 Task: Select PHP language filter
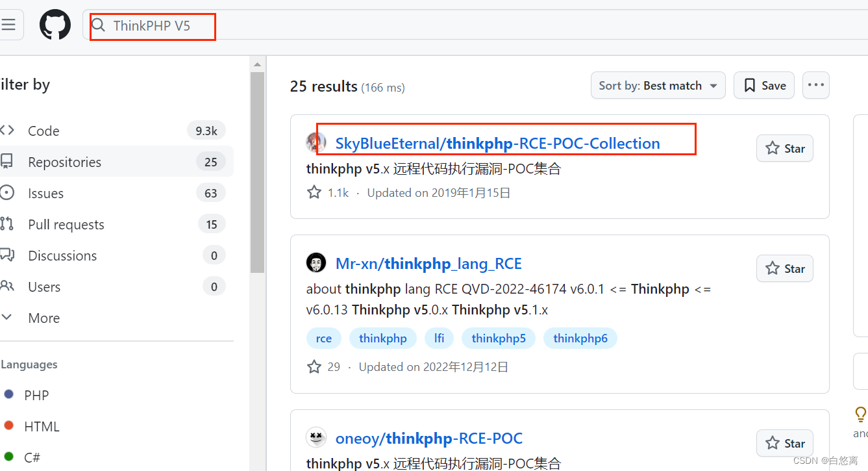[x=36, y=395]
